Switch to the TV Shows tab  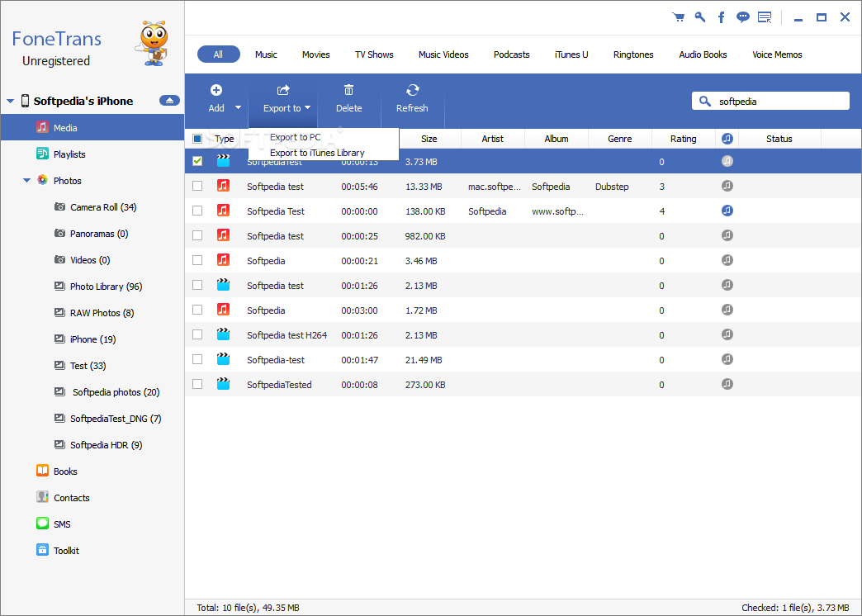[374, 54]
